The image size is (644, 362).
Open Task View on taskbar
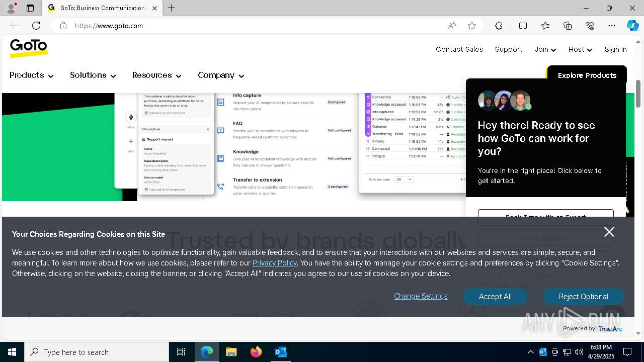coord(181,352)
